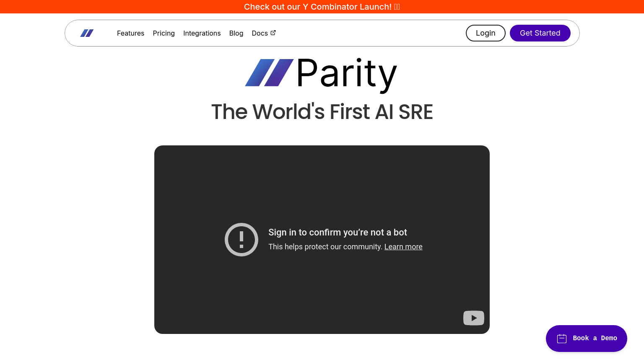Click the large blue-purple Parity slash logo
This screenshot has height=362, width=644.
pyautogui.click(x=269, y=73)
